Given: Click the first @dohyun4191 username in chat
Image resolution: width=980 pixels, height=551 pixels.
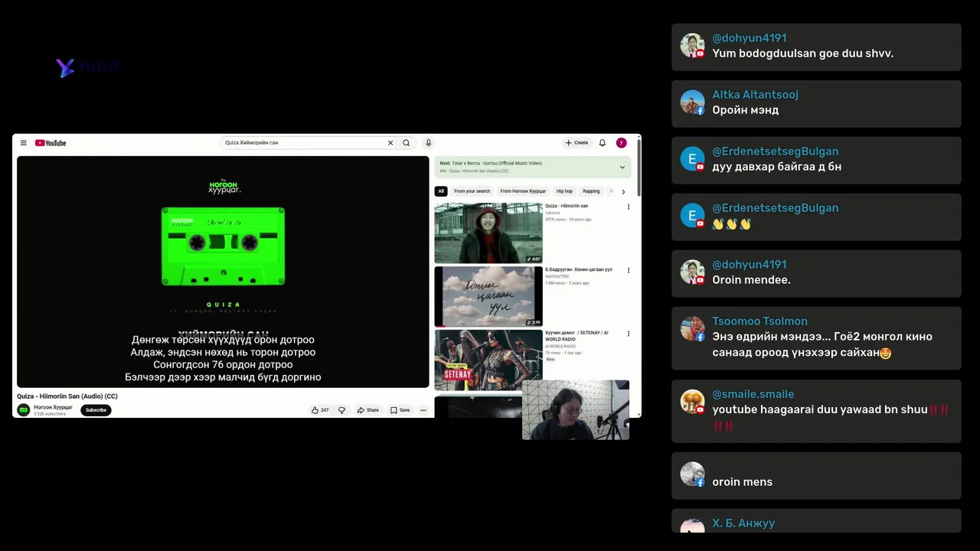Looking at the screenshot, I should click(x=750, y=38).
